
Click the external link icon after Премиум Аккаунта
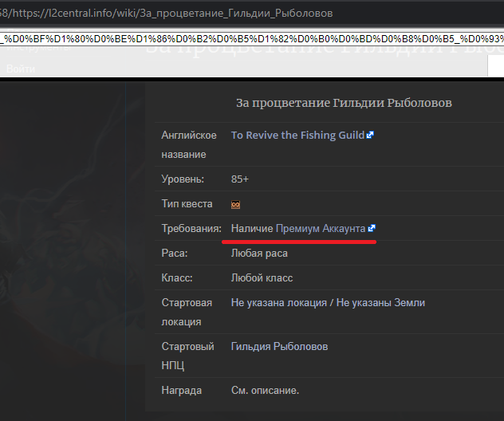tap(372, 229)
